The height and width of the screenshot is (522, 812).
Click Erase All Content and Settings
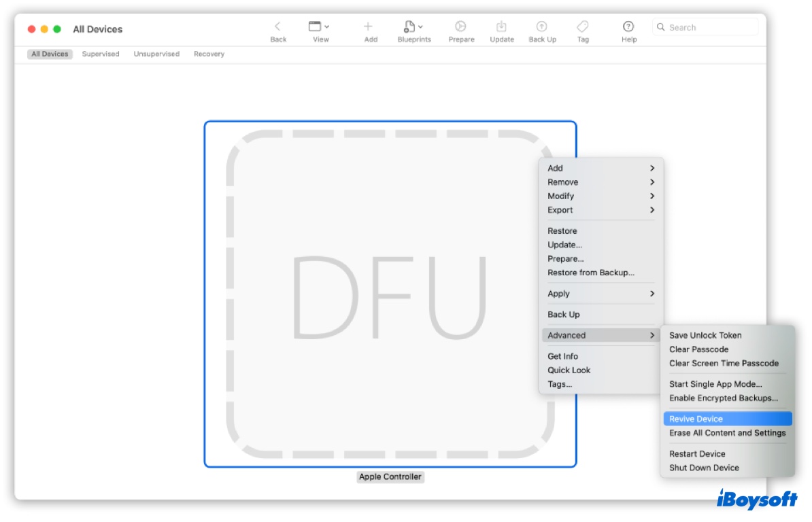727,433
